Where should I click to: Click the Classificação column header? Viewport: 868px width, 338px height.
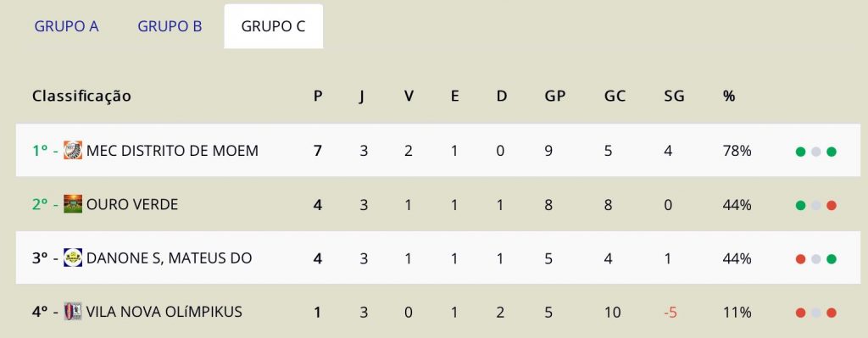81,97
